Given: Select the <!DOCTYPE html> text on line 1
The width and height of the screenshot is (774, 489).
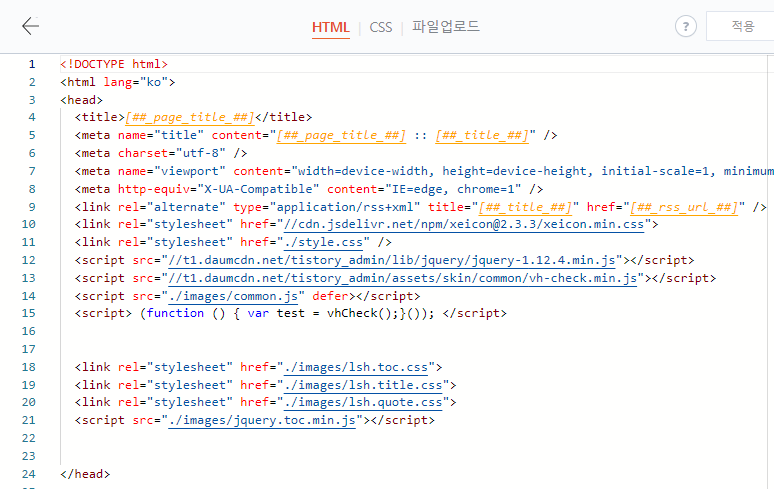Looking at the screenshot, I should 114,64.
